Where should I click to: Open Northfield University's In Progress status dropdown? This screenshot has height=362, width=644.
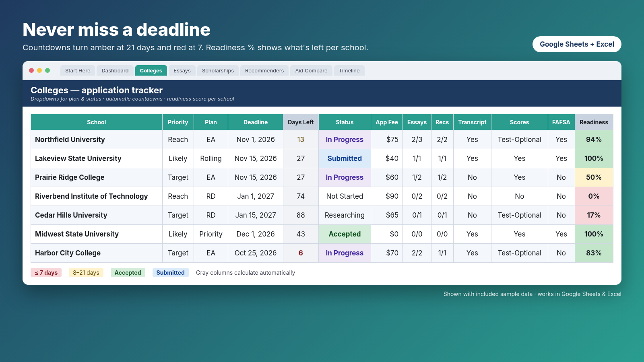[345, 140]
